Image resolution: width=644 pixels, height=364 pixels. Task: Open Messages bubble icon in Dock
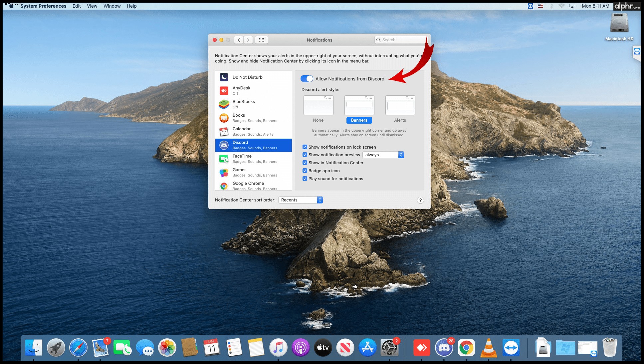click(145, 348)
